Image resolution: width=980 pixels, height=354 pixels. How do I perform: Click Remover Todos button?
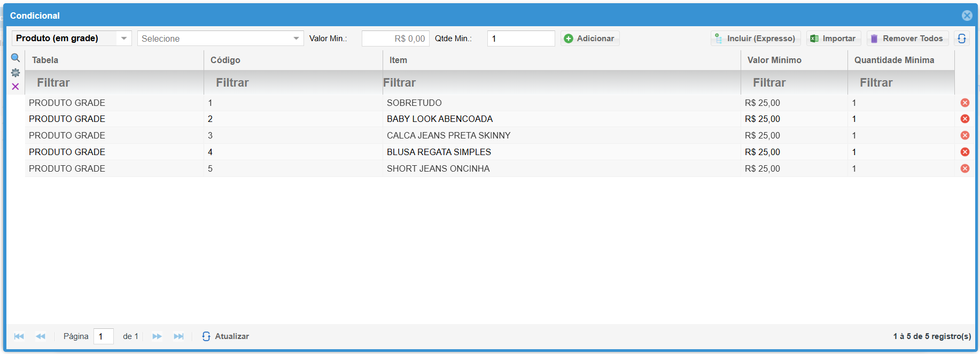907,39
